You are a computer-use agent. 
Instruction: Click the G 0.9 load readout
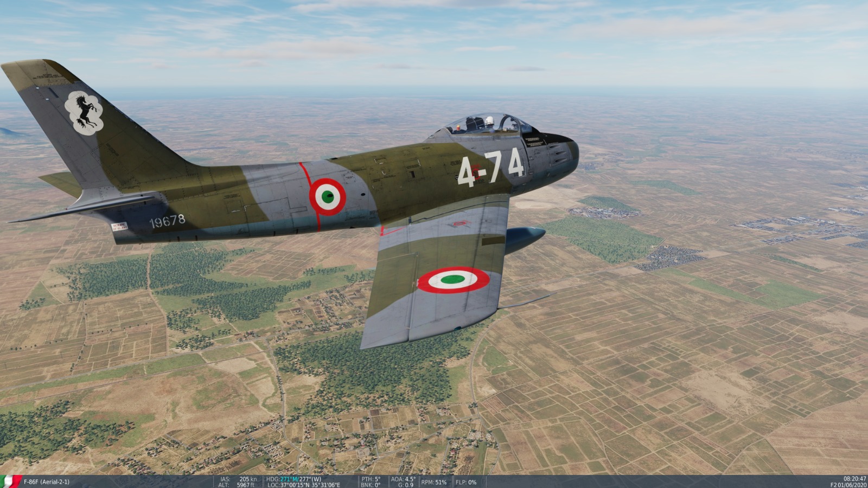point(405,485)
